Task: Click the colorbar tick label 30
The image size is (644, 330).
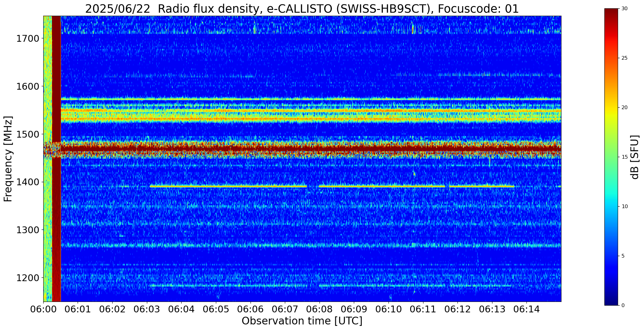Action: click(x=625, y=9)
